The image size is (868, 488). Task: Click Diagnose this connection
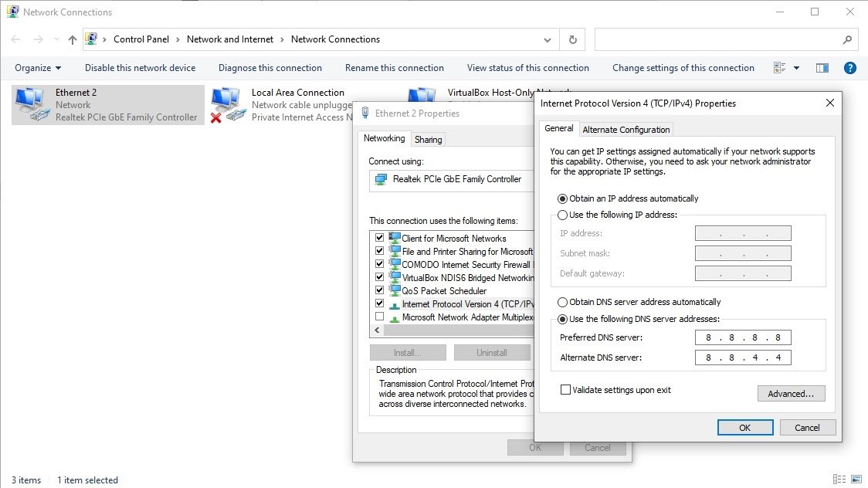coord(270,67)
